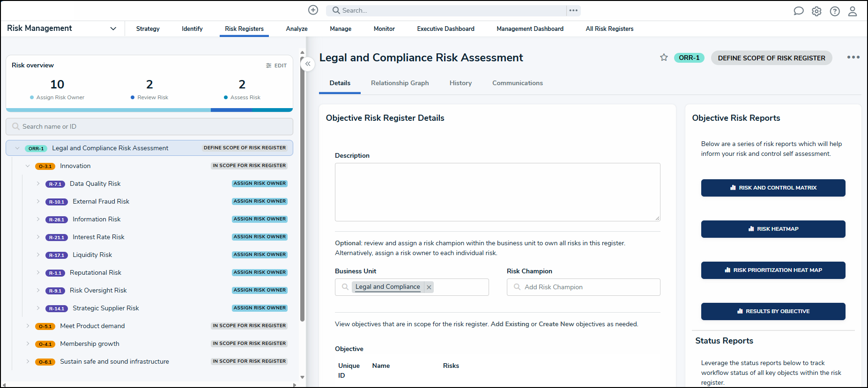Open Risk Prioritization Heat Map report
This screenshot has width=868, height=388.
coord(773,270)
